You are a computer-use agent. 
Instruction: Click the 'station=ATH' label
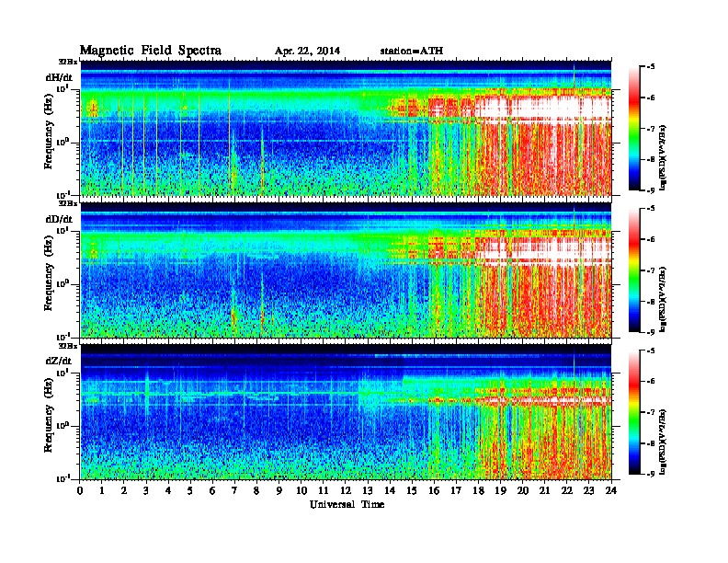(x=412, y=51)
